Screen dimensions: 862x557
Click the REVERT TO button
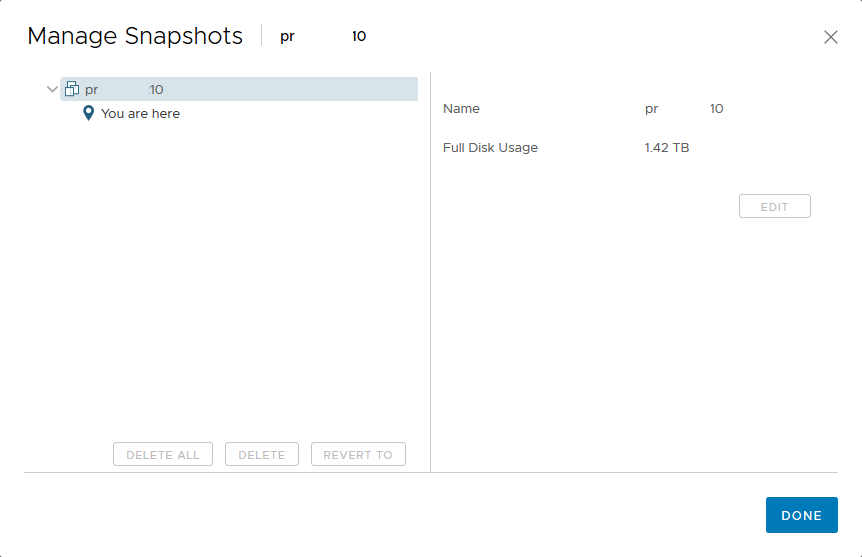click(x=358, y=455)
